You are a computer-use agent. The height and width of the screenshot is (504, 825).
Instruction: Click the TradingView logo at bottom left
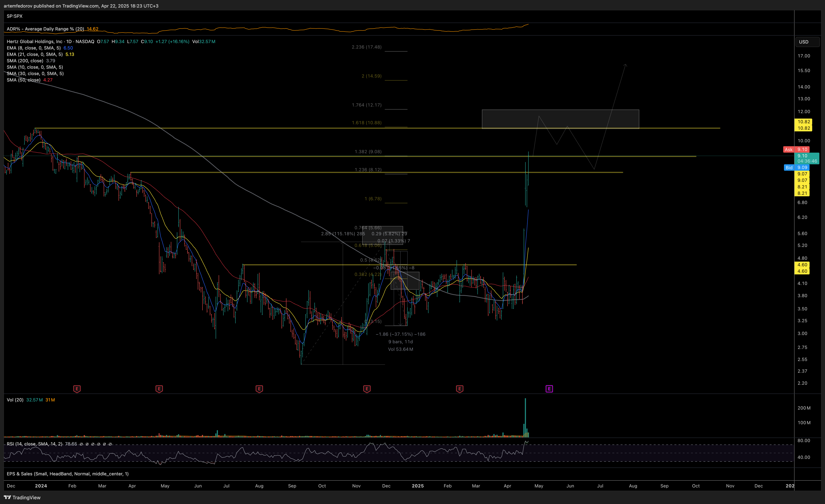(22, 497)
